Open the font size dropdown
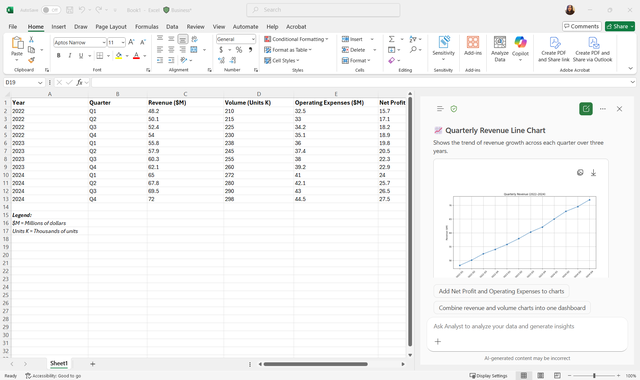The width and height of the screenshot is (640, 380). point(123,42)
